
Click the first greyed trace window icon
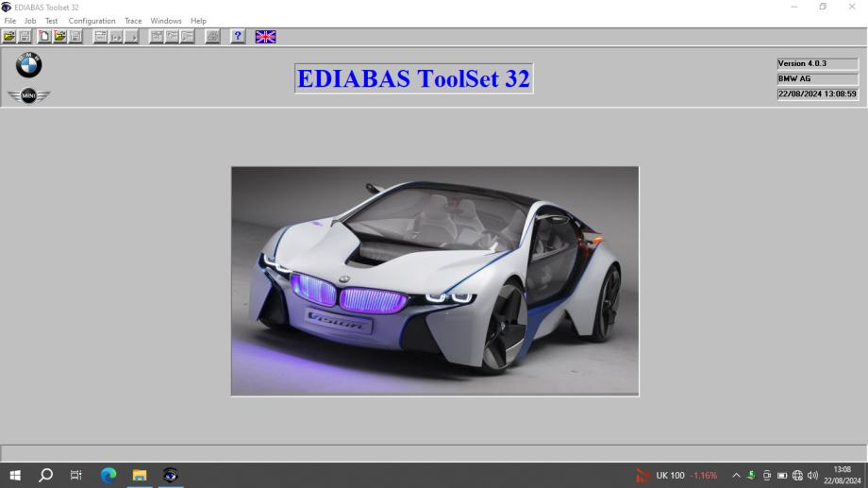(x=157, y=37)
